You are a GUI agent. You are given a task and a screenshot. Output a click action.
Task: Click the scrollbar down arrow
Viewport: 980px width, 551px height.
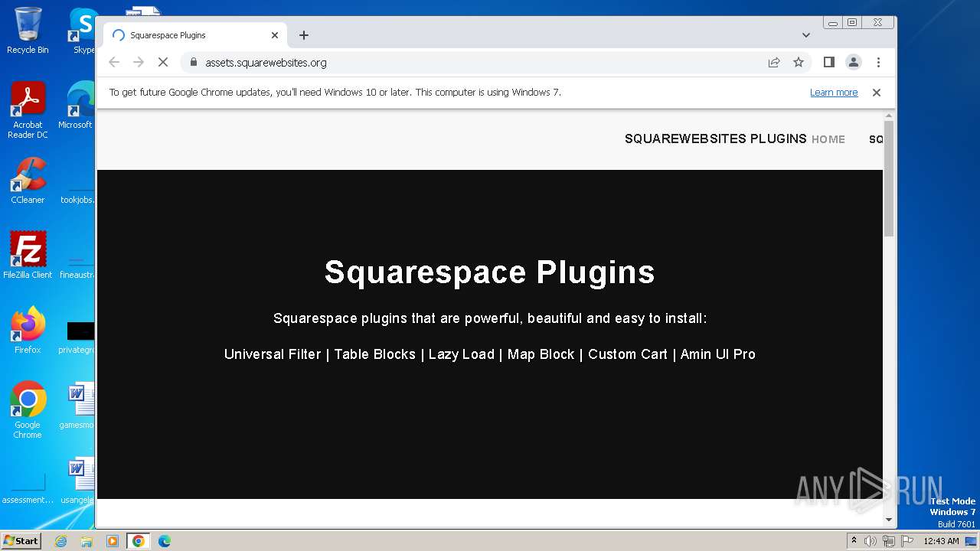(889, 520)
